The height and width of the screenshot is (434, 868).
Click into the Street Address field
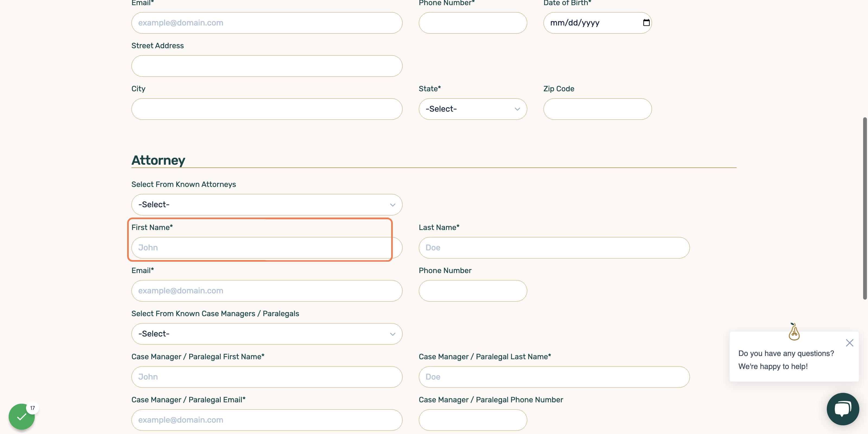tap(267, 66)
